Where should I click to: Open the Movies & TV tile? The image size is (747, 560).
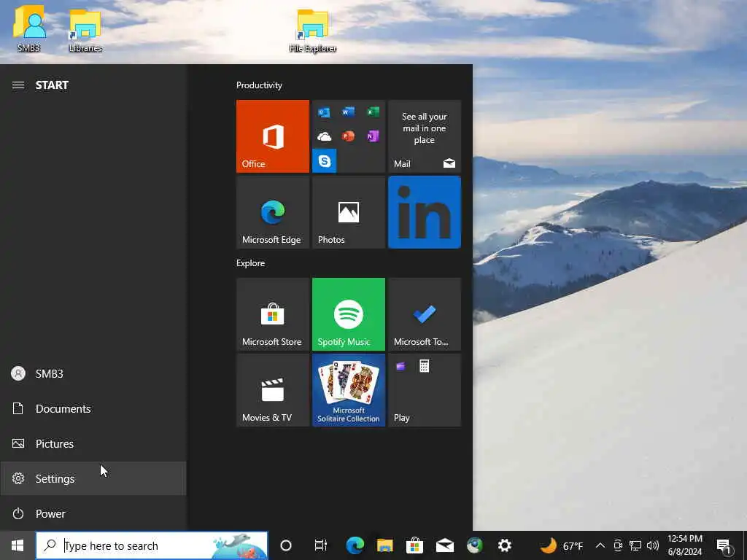pyautogui.click(x=273, y=390)
